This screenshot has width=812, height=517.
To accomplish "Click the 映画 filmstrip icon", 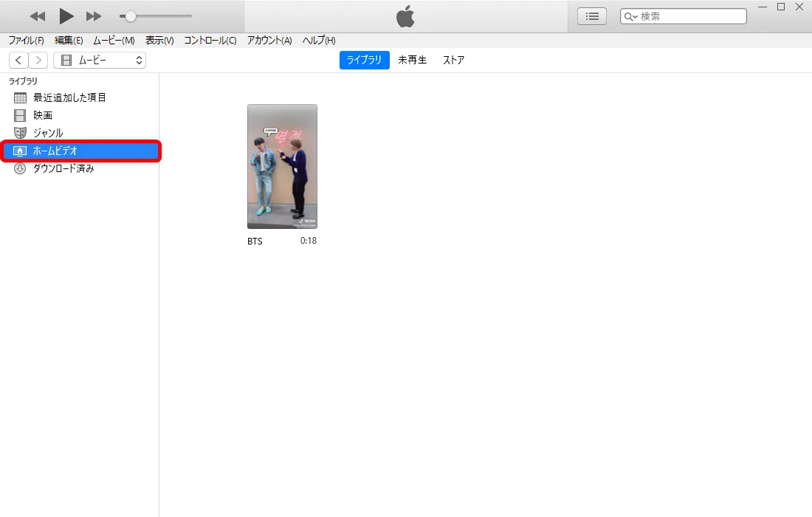I will [x=20, y=115].
